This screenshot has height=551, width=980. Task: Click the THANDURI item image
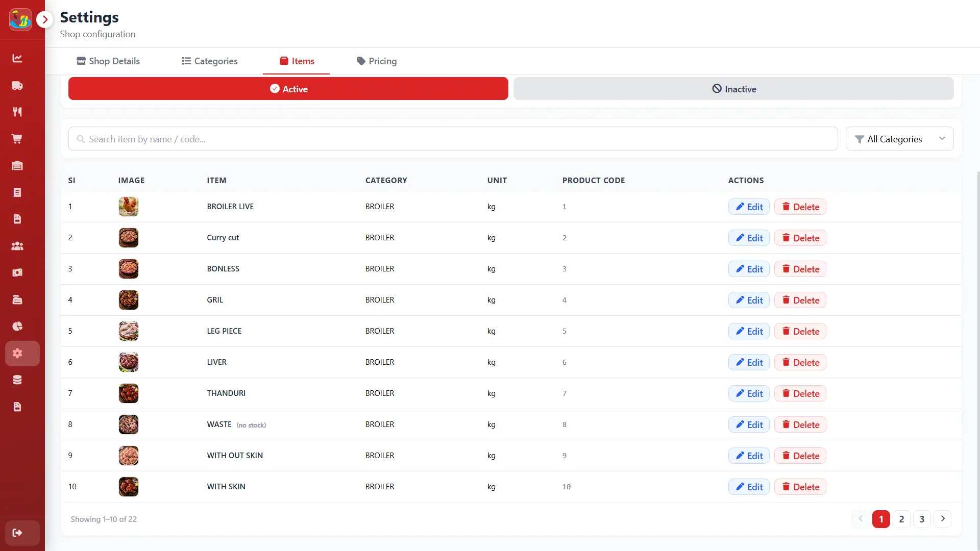tap(129, 393)
